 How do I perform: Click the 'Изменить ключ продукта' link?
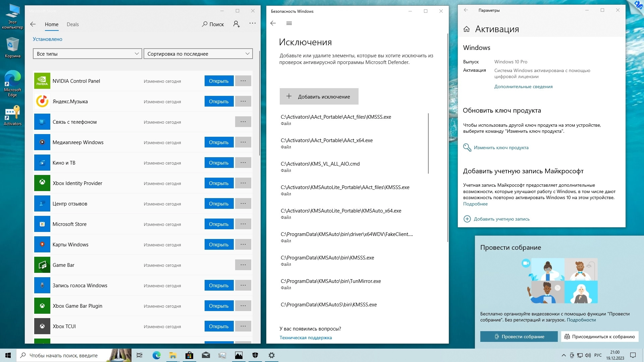click(x=501, y=147)
